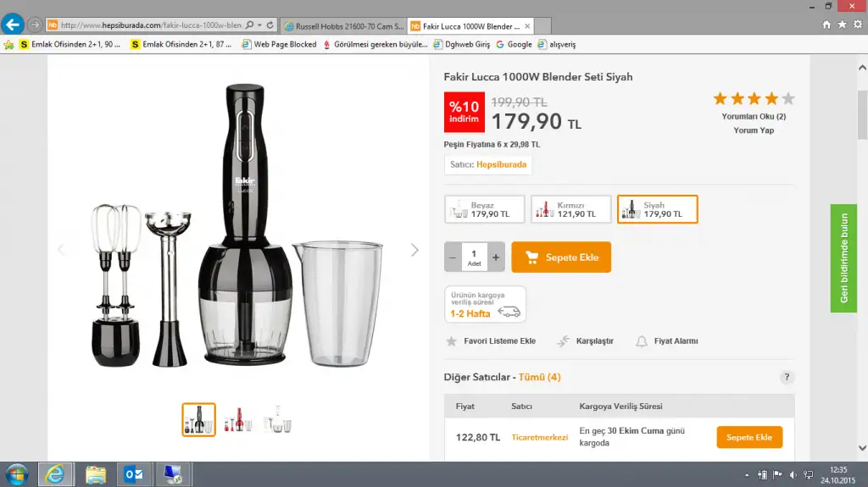The width and height of the screenshot is (868, 487).
Task: Select the Siyah color option
Action: [657, 209]
